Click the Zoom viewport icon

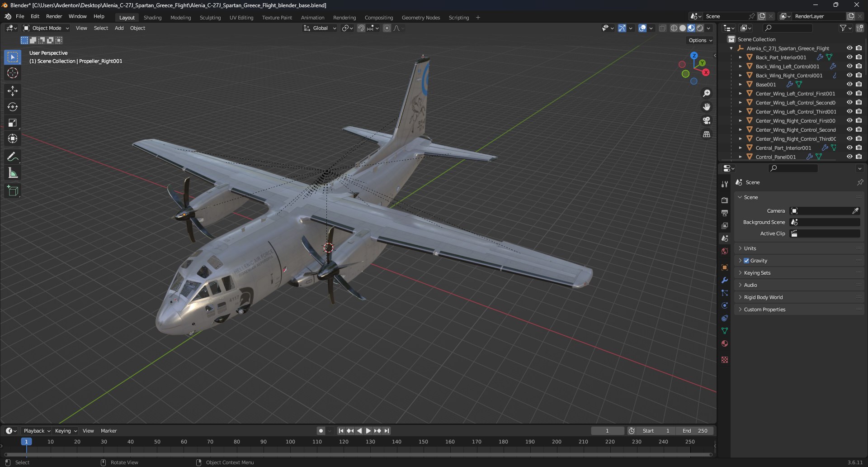click(x=707, y=93)
